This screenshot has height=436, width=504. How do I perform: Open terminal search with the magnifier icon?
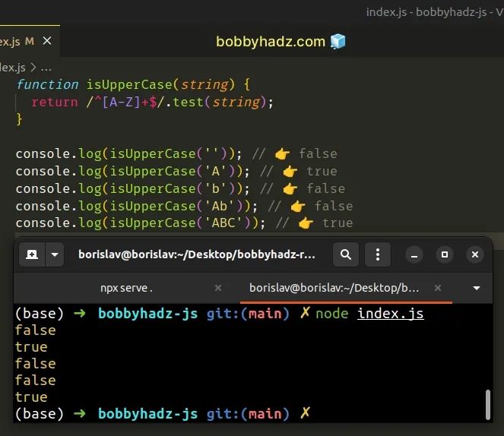tap(346, 254)
